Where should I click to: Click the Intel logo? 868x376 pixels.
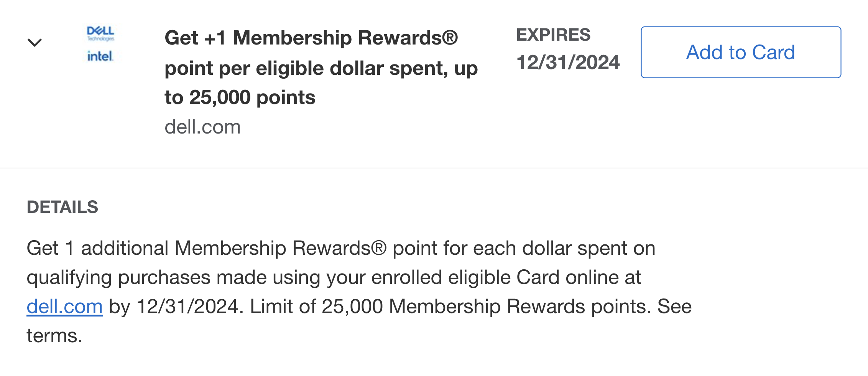click(100, 57)
